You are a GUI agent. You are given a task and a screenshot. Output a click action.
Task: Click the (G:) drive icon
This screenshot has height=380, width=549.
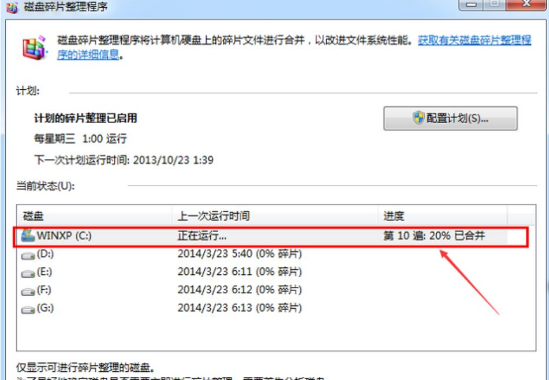pos(28,310)
